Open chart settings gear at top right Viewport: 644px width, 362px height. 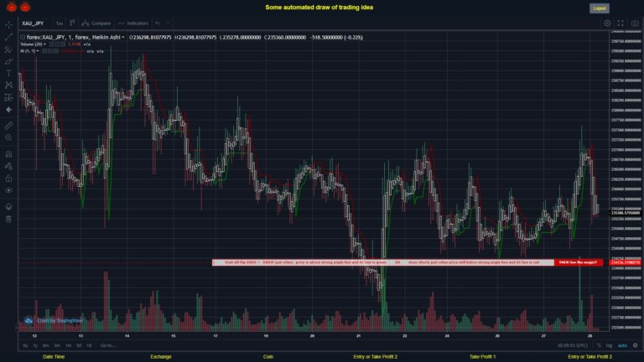(607, 23)
